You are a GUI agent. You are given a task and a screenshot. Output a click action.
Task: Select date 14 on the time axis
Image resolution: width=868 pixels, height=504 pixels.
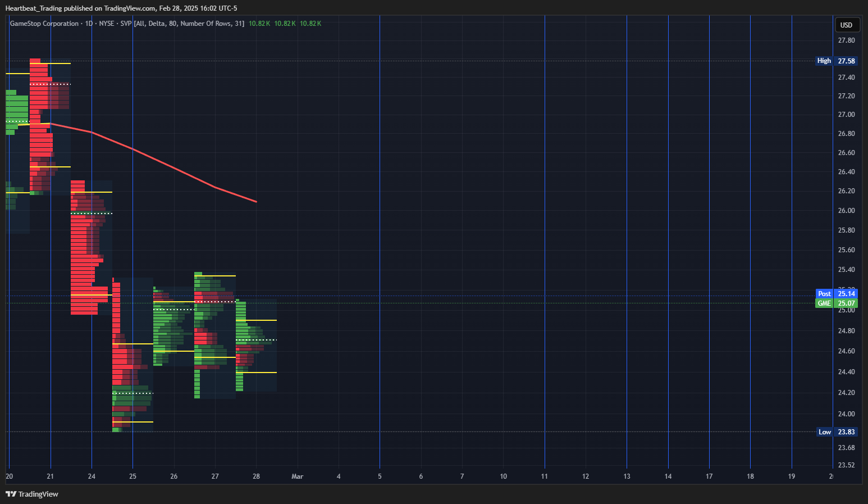tap(668, 476)
